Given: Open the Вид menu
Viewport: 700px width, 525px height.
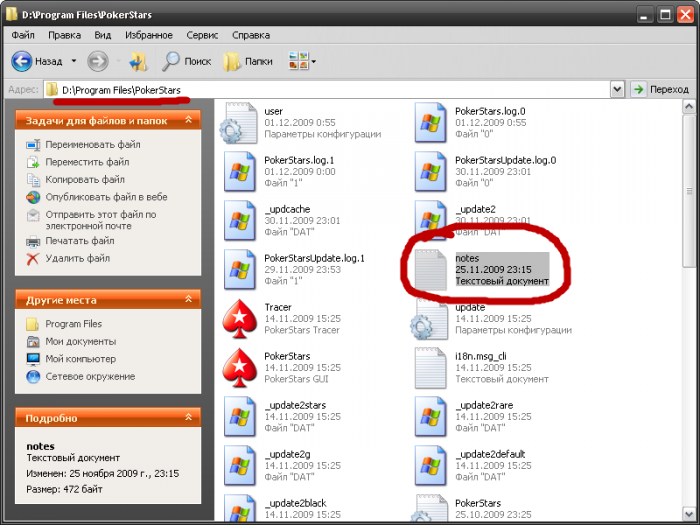Looking at the screenshot, I should point(102,35).
